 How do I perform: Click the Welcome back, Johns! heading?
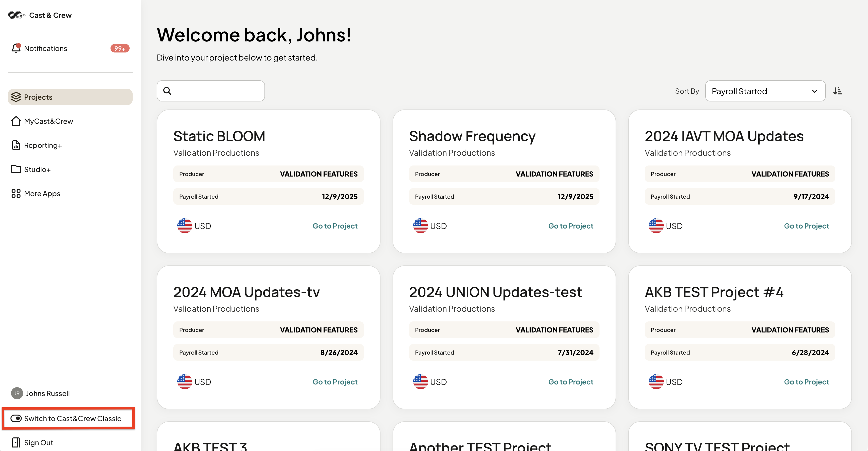tap(254, 35)
